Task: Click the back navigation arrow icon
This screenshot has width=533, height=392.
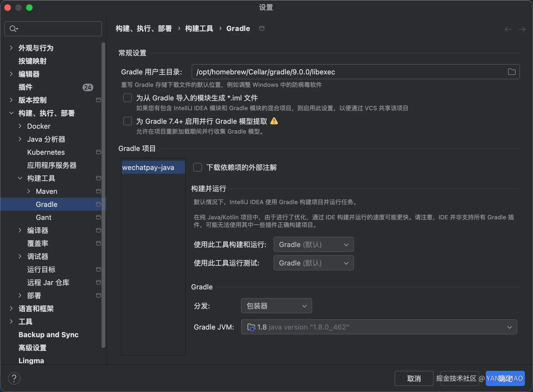Action: point(508,29)
